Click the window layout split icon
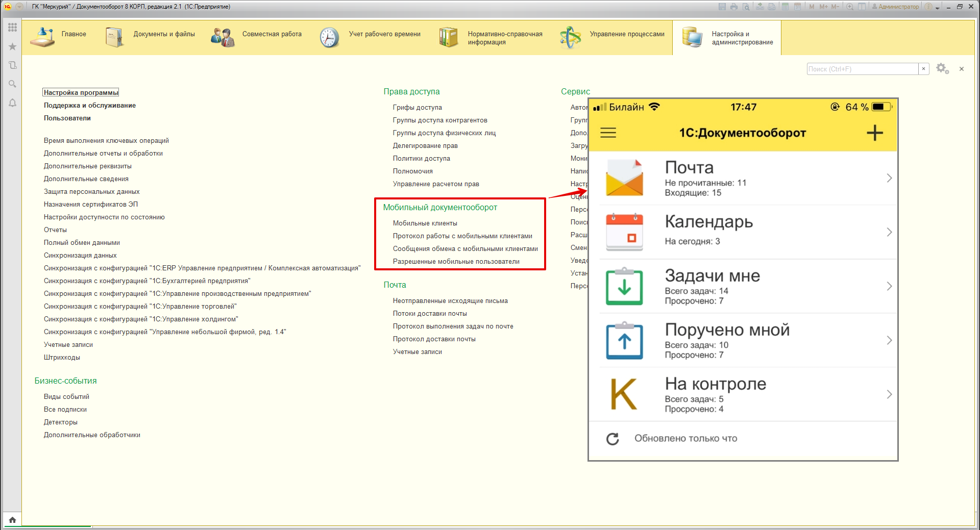This screenshot has width=980, height=530. click(x=862, y=7)
